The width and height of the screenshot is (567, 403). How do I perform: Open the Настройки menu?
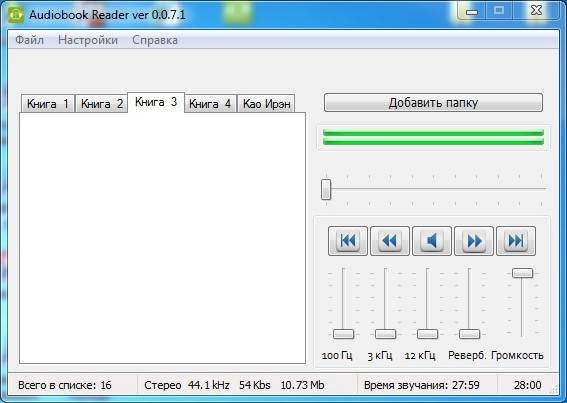point(88,40)
